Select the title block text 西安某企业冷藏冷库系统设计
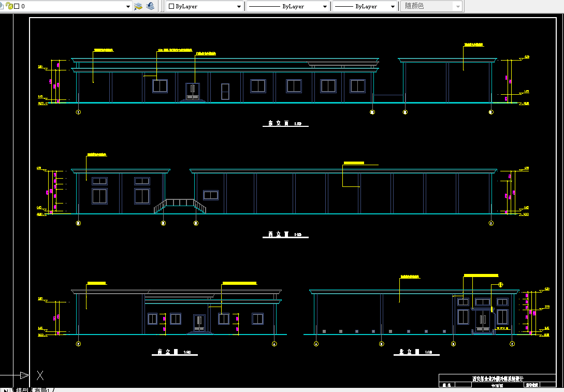564x392 pixels. 498,379
